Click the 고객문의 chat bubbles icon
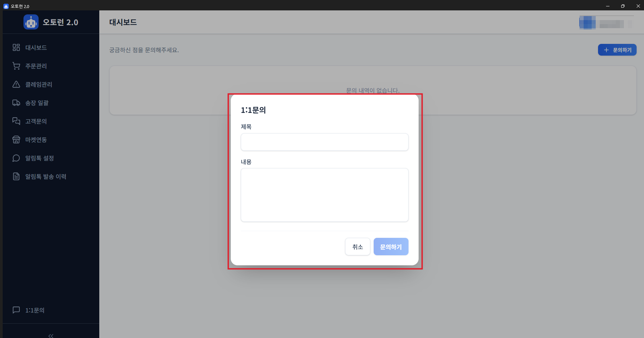Screen dimensions: 644x338 pos(16,121)
